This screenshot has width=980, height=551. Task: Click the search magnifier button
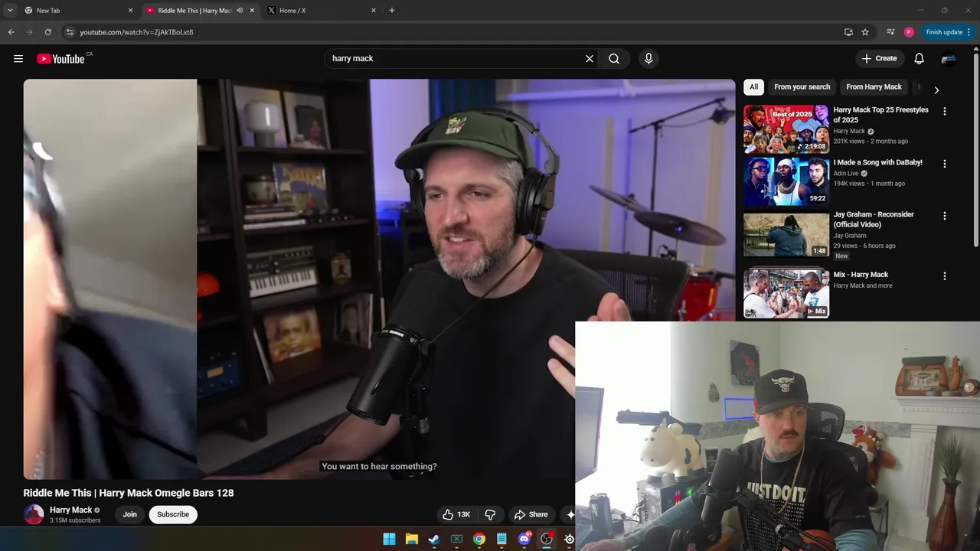(614, 59)
